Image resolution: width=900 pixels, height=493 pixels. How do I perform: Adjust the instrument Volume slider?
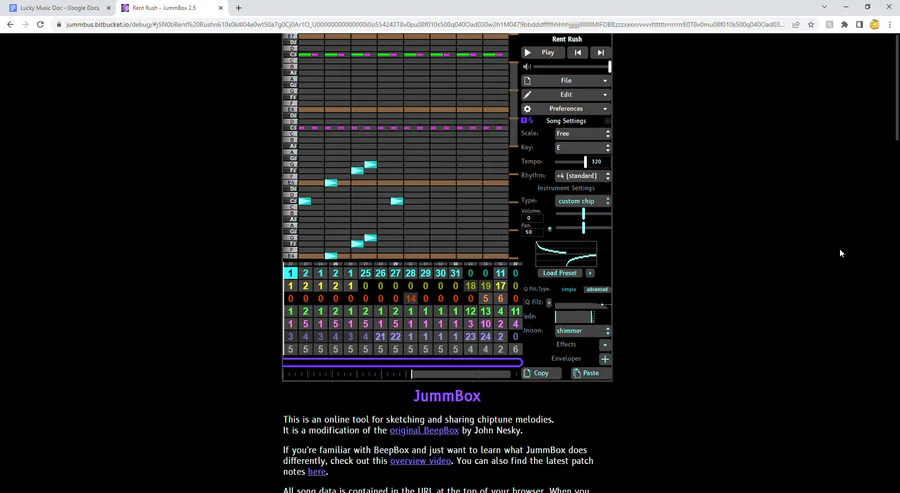click(583, 213)
